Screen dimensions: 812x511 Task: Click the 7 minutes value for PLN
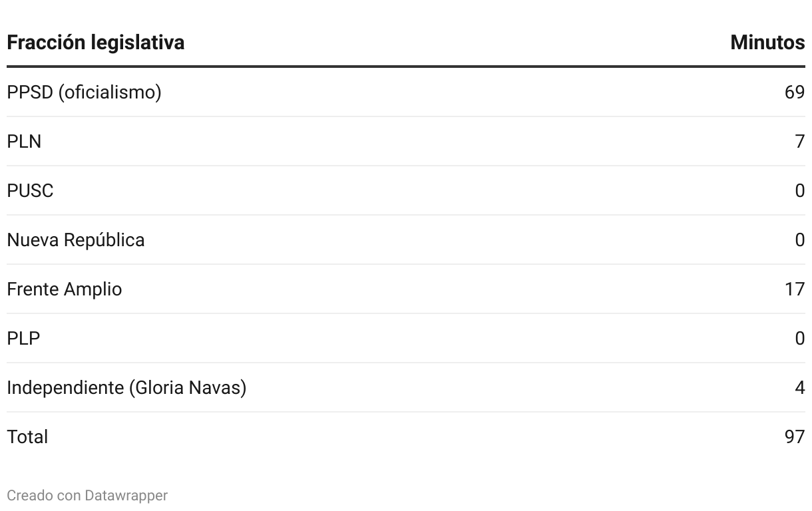[x=799, y=141]
